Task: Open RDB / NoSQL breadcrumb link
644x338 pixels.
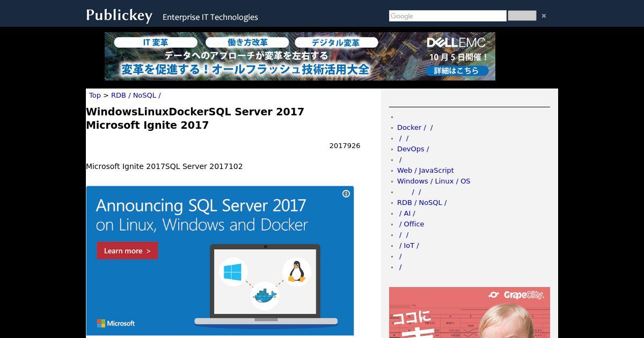Action: (136, 95)
